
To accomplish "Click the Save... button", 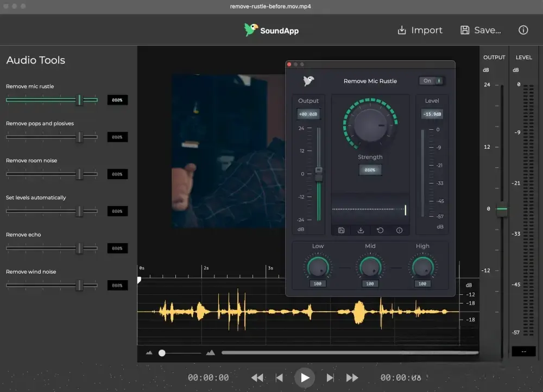I will click(480, 30).
